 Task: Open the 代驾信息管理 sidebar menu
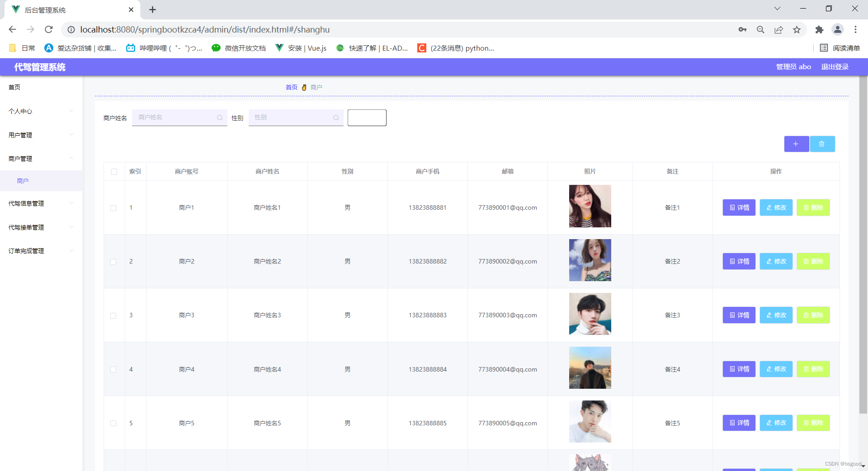pyautogui.click(x=41, y=203)
